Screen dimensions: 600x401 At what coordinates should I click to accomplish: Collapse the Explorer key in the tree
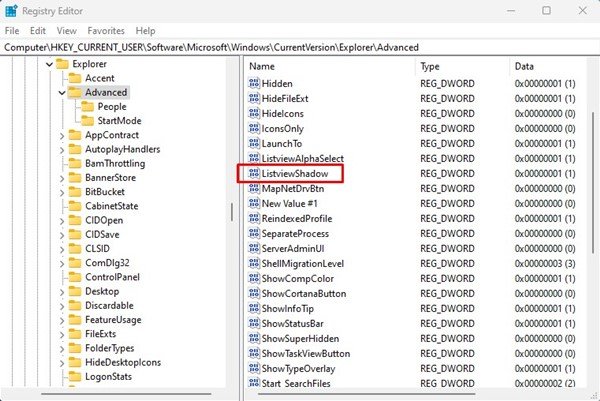tap(49, 64)
